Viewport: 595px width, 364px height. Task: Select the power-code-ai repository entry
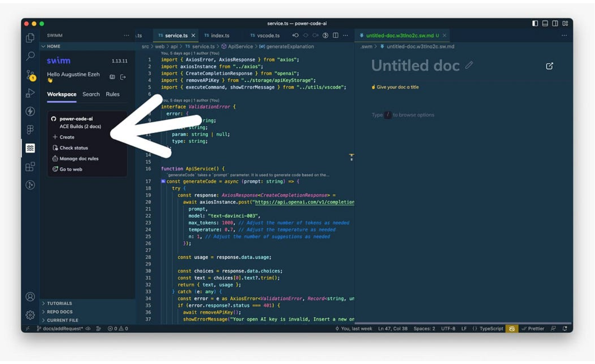tap(76, 119)
